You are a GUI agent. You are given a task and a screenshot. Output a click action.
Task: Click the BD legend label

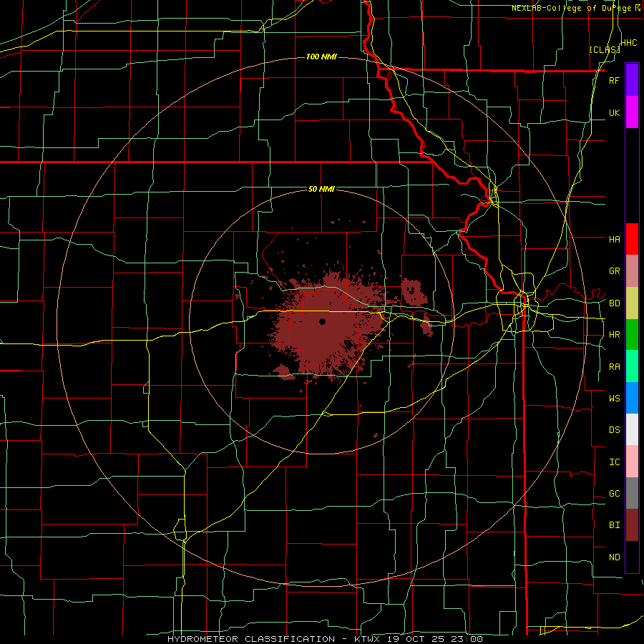[x=614, y=303]
